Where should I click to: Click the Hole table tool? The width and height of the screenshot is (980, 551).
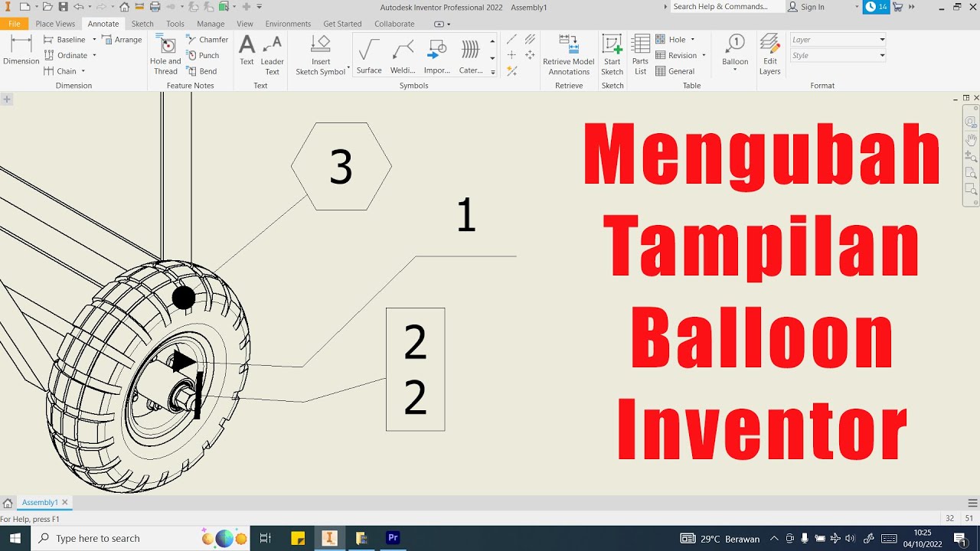671,40
